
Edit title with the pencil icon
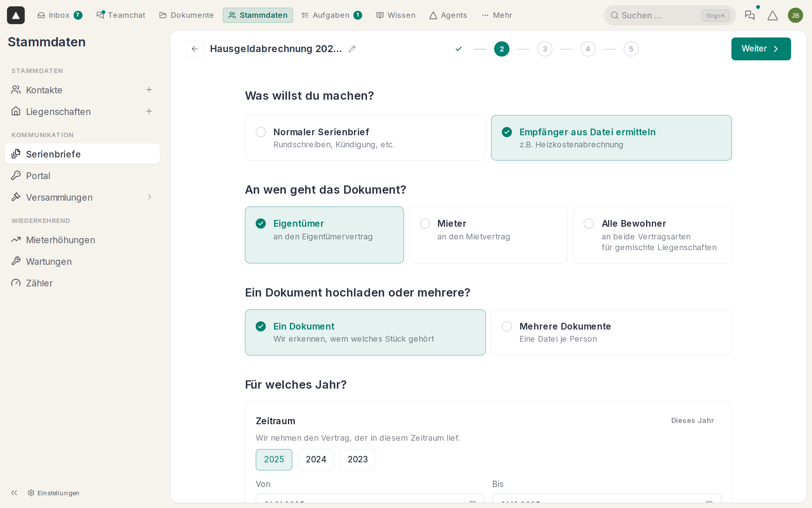coord(352,49)
